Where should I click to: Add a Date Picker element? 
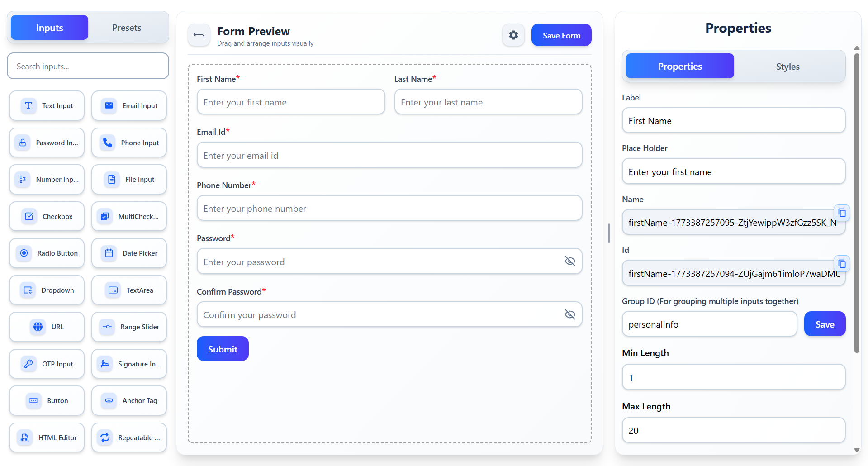pos(129,253)
